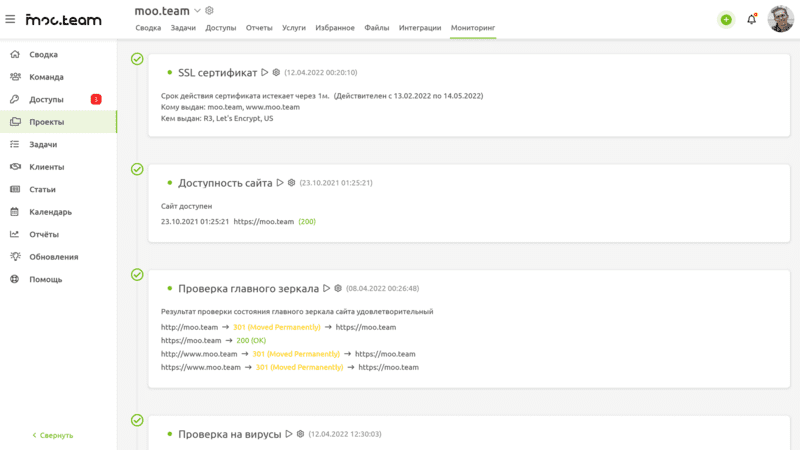Switch to the Отчеты tab

click(x=259, y=28)
